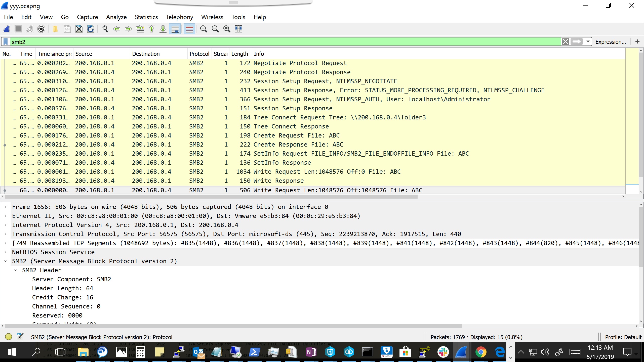The width and height of the screenshot is (644, 362).
Task: Click the Find a packet magnifier
Action: 105,29
